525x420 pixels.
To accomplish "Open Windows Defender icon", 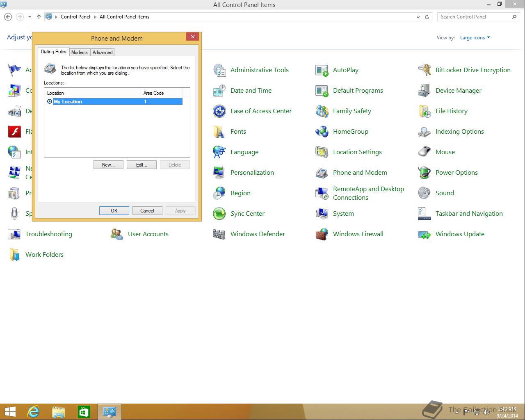I will (x=219, y=234).
